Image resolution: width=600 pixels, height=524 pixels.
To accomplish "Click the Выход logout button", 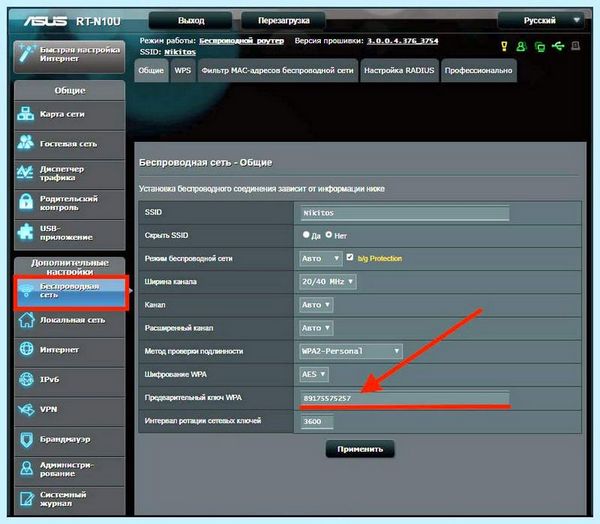I will (x=191, y=20).
